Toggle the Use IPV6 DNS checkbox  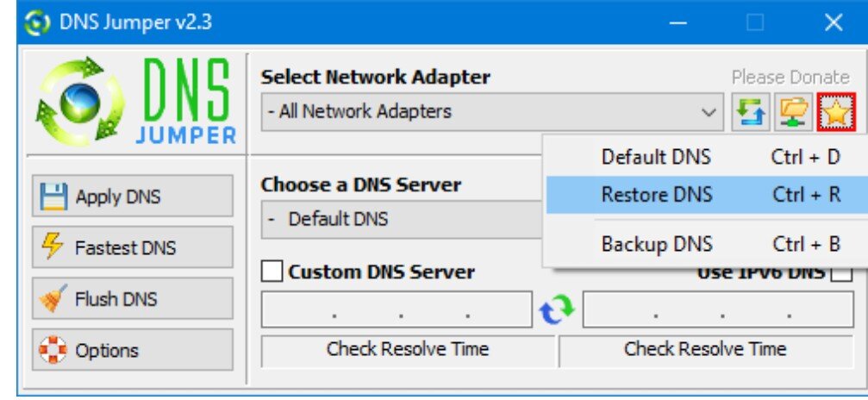[842, 272]
